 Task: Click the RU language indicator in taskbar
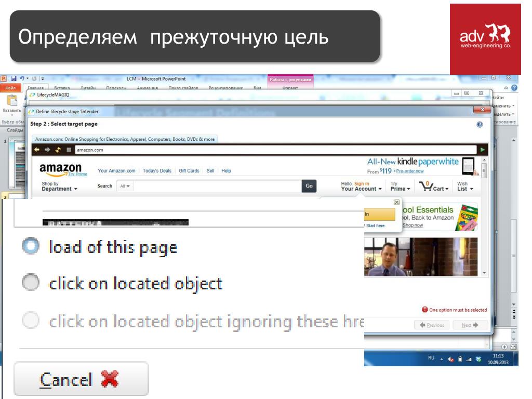point(431,358)
